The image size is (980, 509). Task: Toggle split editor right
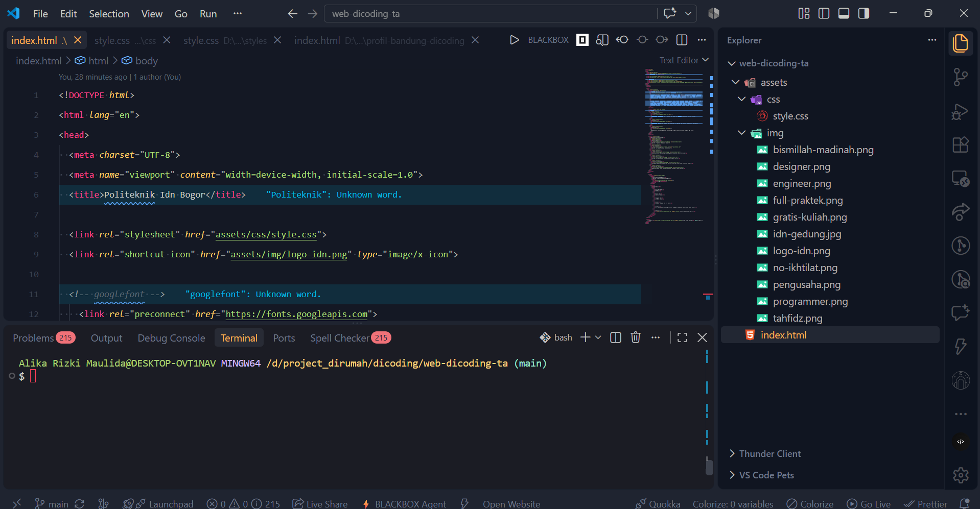tap(682, 40)
